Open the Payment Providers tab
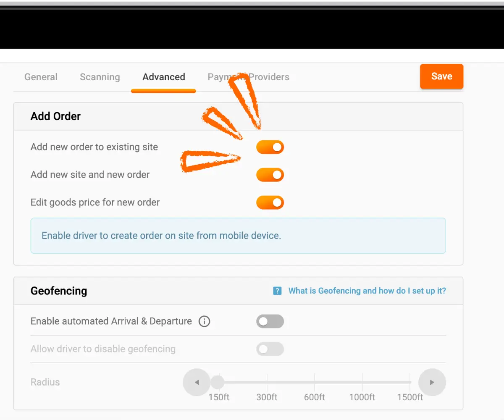Screen dimensions: 504x420 248,77
